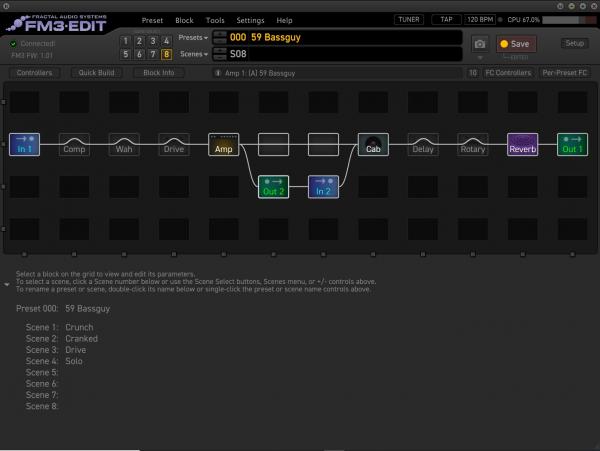Switch to scene 6
600x451 pixels.
(x=139, y=54)
